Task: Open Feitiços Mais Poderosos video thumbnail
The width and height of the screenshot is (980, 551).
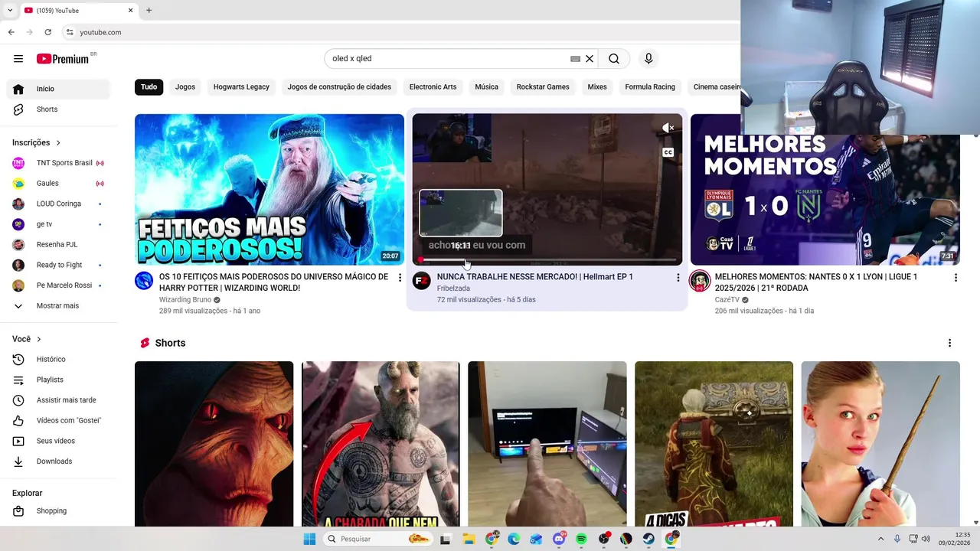Action: point(269,190)
